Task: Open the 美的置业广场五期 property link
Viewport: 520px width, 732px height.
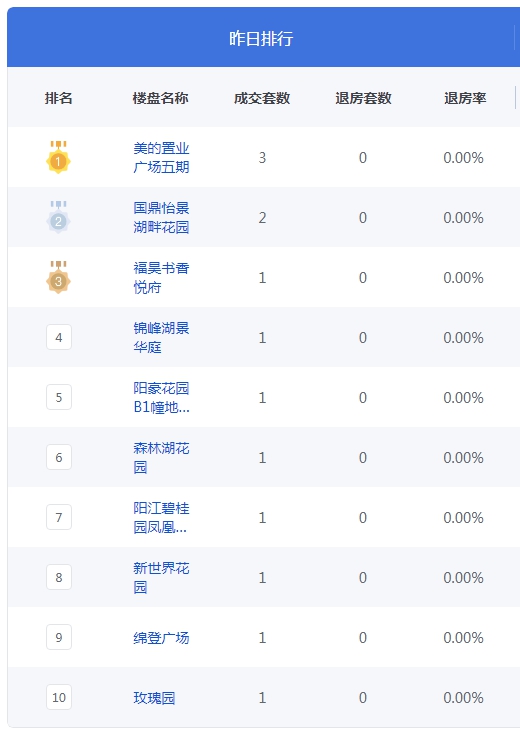Action: tap(161, 157)
